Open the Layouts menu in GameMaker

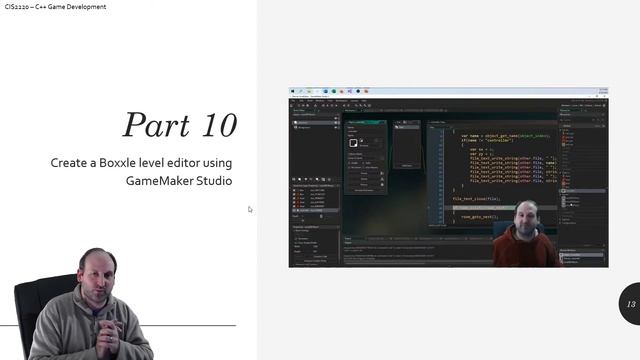tap(354, 101)
